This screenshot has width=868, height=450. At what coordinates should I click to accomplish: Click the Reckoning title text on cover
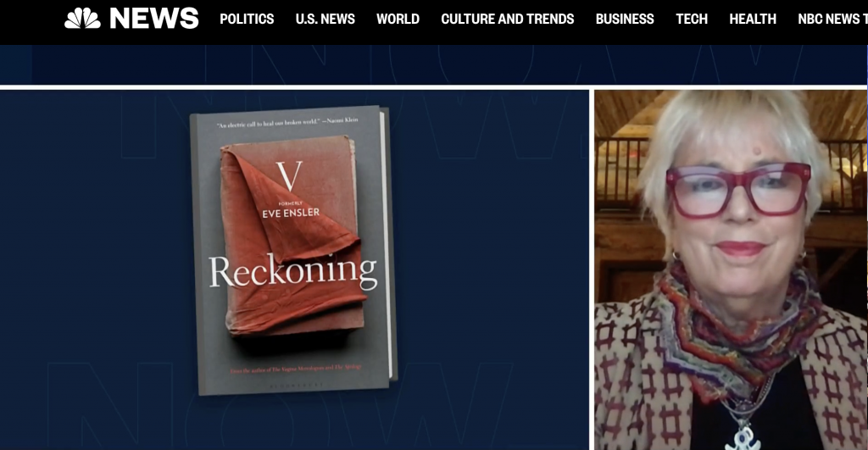pos(292,271)
